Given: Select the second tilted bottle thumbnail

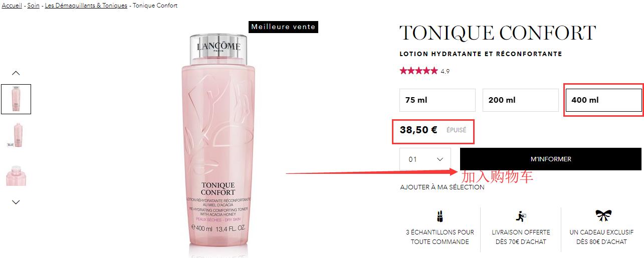Looking at the screenshot, I should [x=16, y=135].
